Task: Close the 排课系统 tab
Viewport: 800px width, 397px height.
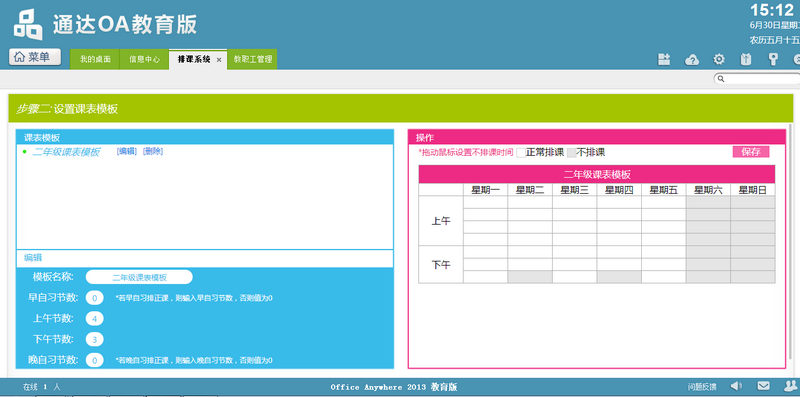Action: pyautogui.click(x=219, y=60)
